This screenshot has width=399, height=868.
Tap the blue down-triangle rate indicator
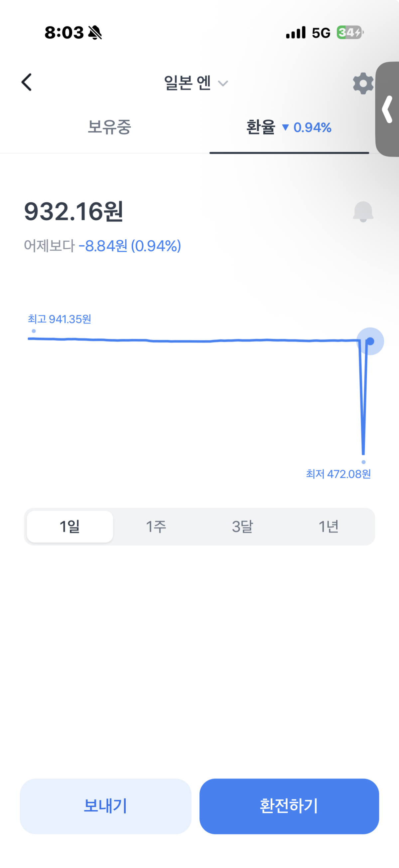(x=285, y=127)
